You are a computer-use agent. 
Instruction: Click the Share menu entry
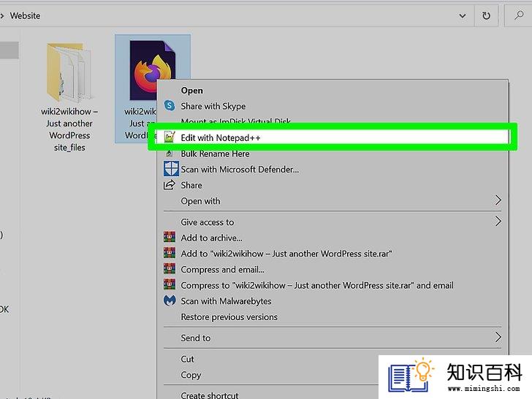(x=332, y=186)
